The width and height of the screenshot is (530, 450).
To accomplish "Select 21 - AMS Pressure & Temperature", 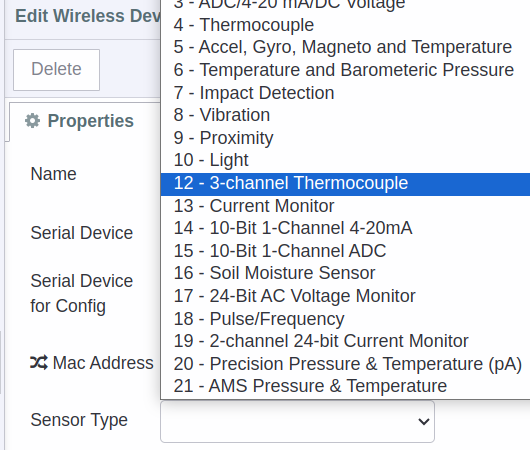I will [345, 386].
